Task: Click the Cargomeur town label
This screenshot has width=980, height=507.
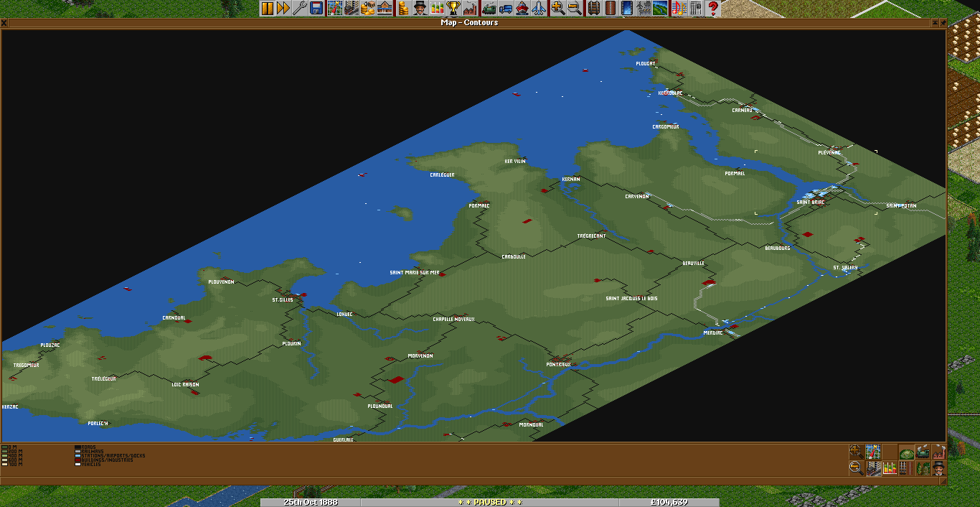Action: (x=665, y=126)
